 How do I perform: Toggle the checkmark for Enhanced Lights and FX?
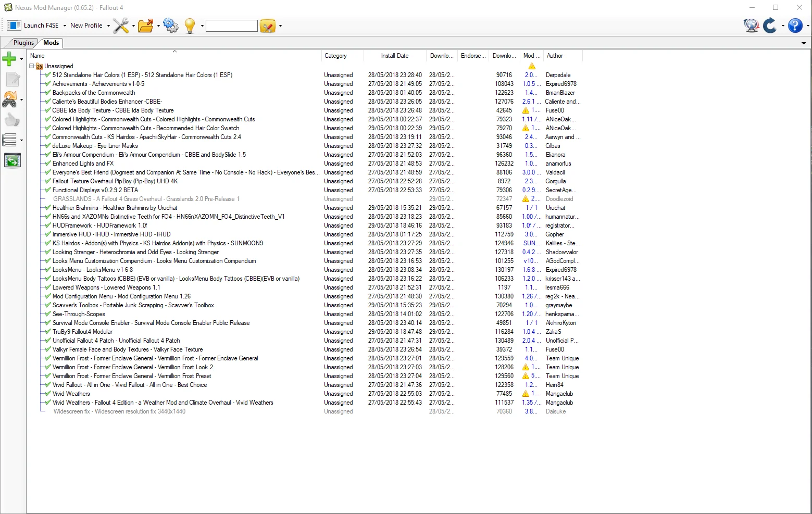[48, 164]
